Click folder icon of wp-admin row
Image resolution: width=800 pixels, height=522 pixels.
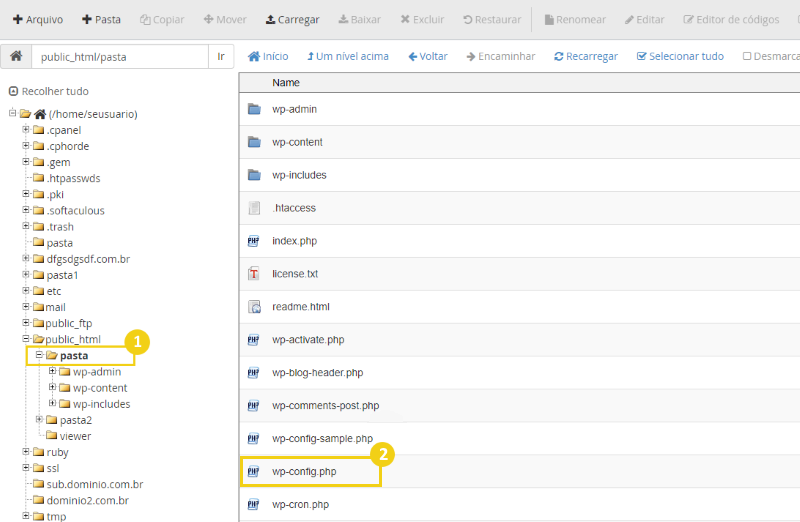tap(254, 109)
